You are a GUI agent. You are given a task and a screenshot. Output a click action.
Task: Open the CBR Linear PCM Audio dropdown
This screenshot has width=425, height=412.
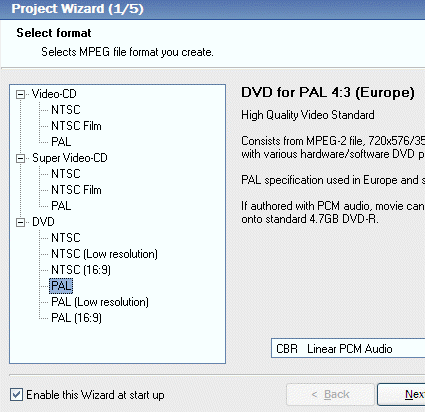(348, 349)
